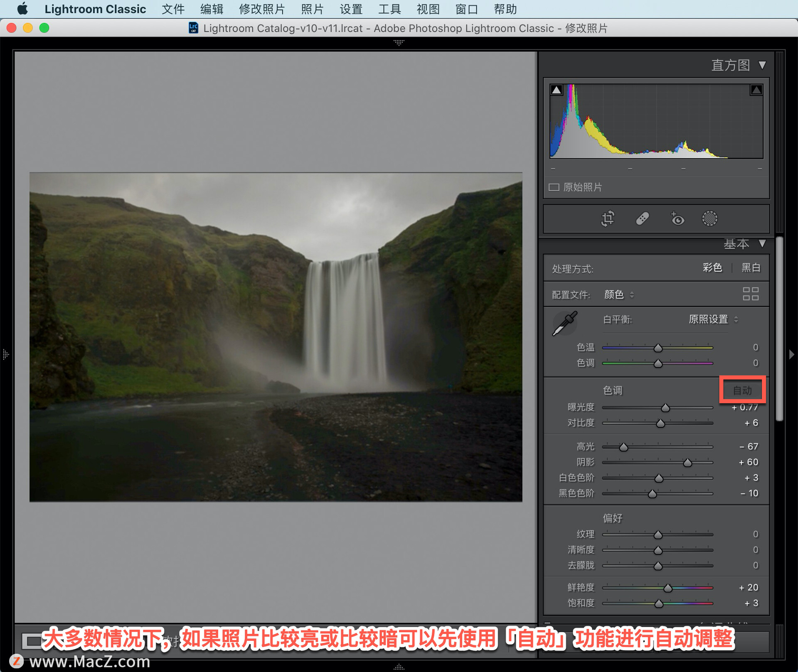Switch treatment to 彩色
The height and width of the screenshot is (672, 798).
click(x=712, y=268)
